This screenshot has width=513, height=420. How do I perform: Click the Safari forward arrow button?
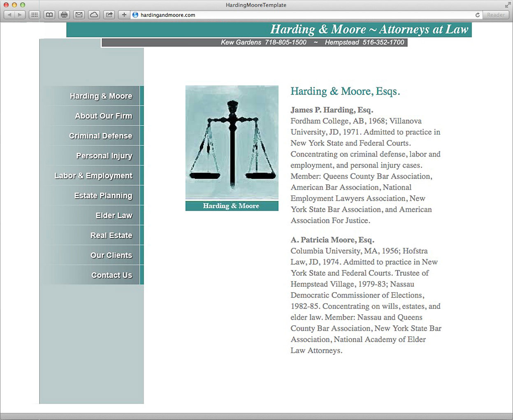[20, 15]
